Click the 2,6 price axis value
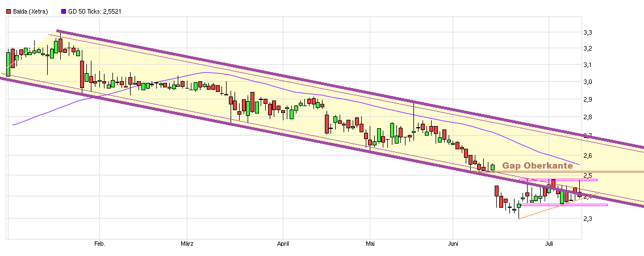This screenshot has width=644, height=256. pyautogui.click(x=588, y=156)
